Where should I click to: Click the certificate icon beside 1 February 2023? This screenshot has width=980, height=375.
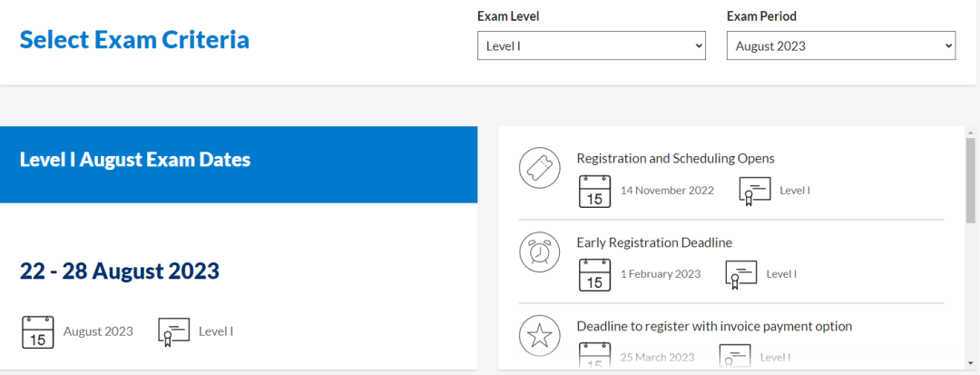click(x=741, y=275)
